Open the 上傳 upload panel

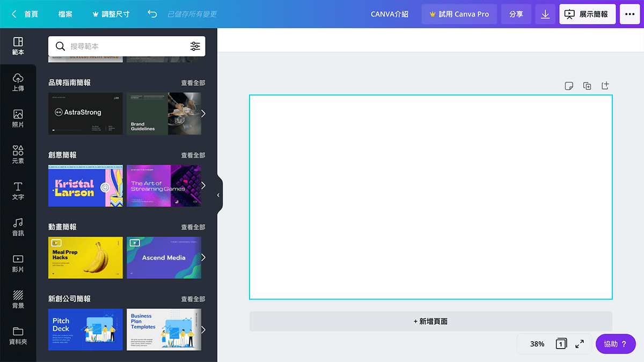18,82
